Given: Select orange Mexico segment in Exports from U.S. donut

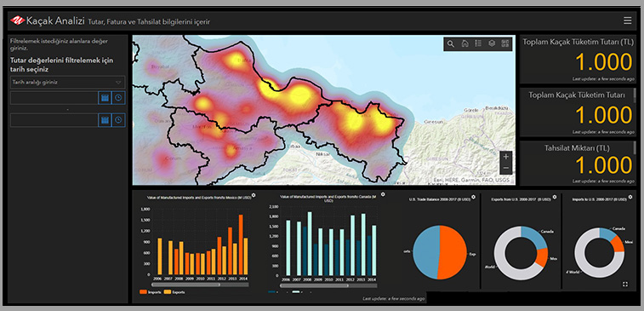Looking at the screenshot, I should click(542, 257).
